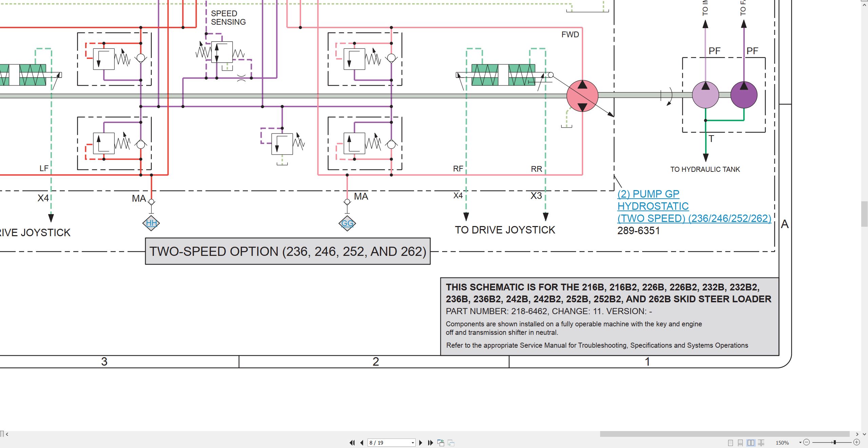Click the zoom in plus button
This screenshot has width=868, height=448.
[857, 442]
